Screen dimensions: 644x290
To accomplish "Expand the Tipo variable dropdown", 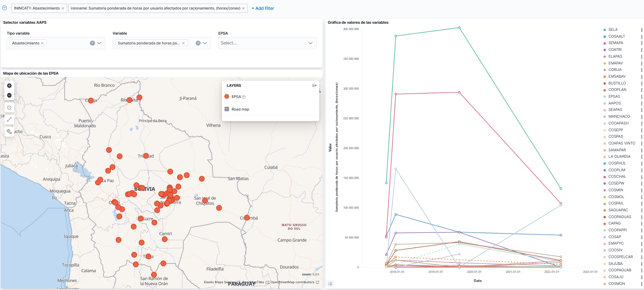I will [x=99, y=43].
